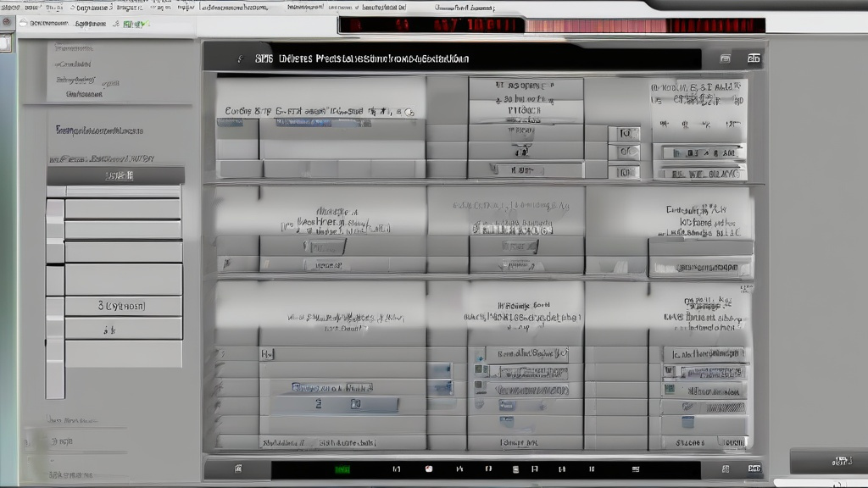Open the middle small square button in upper-middle panel
Screen dimensions: 868x488
click(626, 152)
